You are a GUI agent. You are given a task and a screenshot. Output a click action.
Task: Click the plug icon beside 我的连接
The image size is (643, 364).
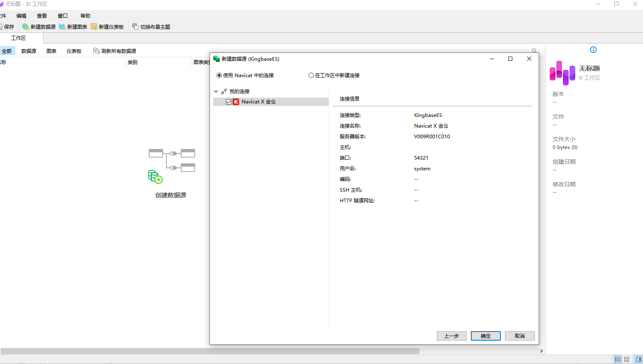(x=224, y=92)
